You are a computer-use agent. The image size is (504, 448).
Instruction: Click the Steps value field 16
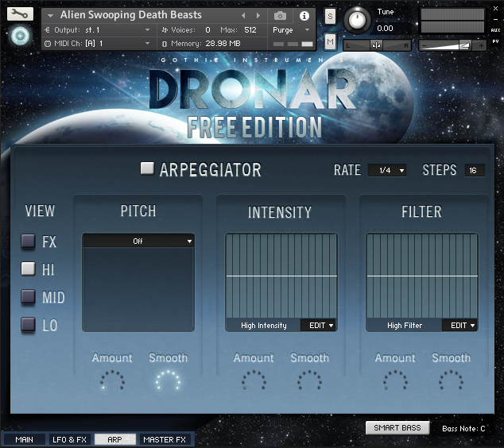[475, 170]
